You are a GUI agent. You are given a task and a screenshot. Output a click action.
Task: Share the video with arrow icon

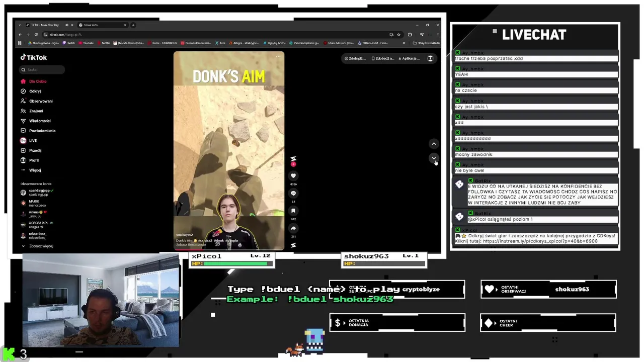tap(293, 228)
